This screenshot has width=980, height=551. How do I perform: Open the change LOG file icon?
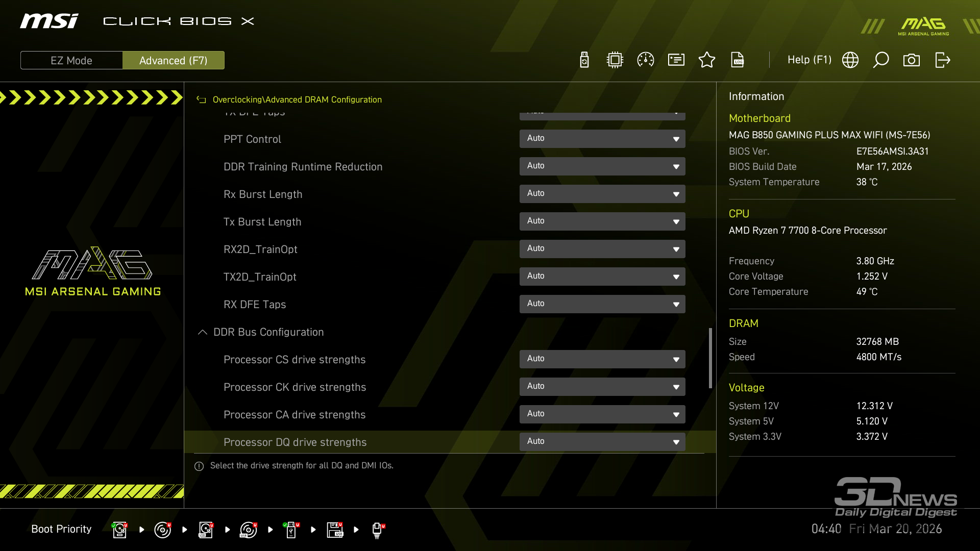[738, 60]
